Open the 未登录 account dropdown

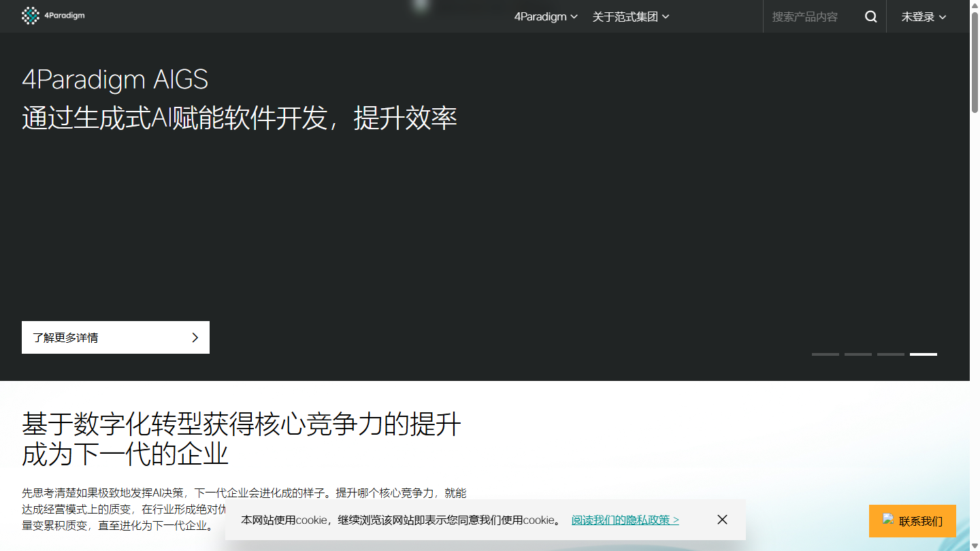coord(924,17)
